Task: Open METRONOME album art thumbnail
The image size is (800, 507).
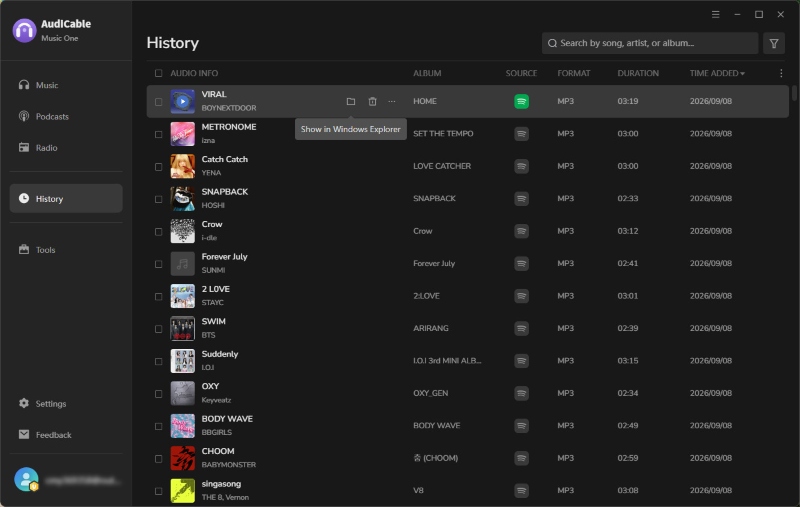Action: [182, 134]
